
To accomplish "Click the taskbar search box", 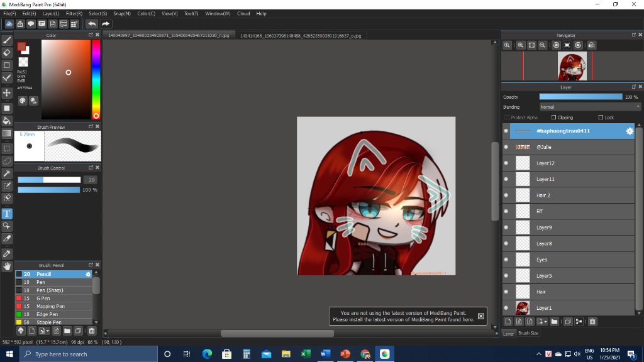I will 88,354.
